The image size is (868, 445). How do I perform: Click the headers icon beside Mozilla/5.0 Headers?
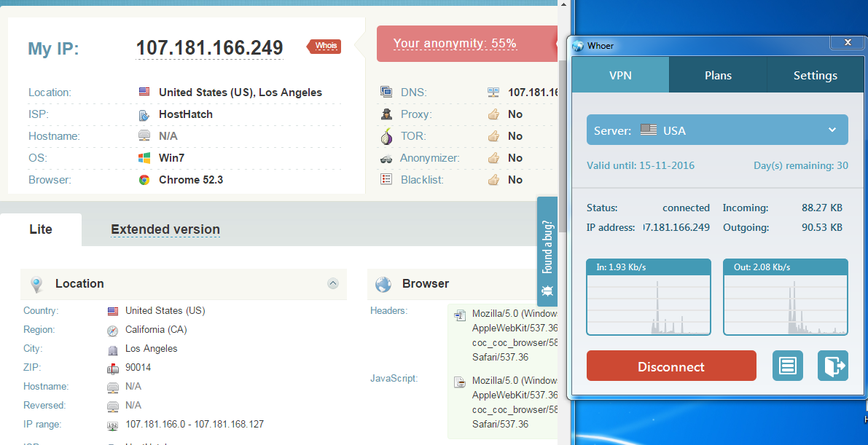tap(460, 315)
